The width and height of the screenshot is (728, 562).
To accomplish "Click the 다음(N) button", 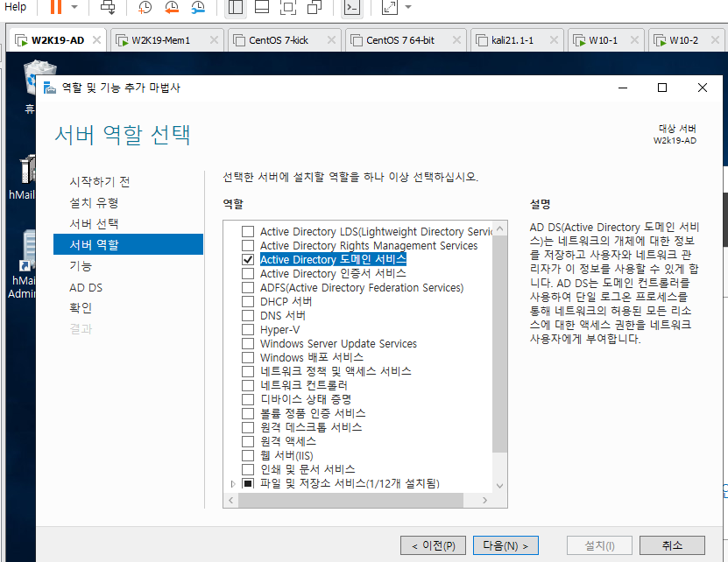I will tap(505, 545).
